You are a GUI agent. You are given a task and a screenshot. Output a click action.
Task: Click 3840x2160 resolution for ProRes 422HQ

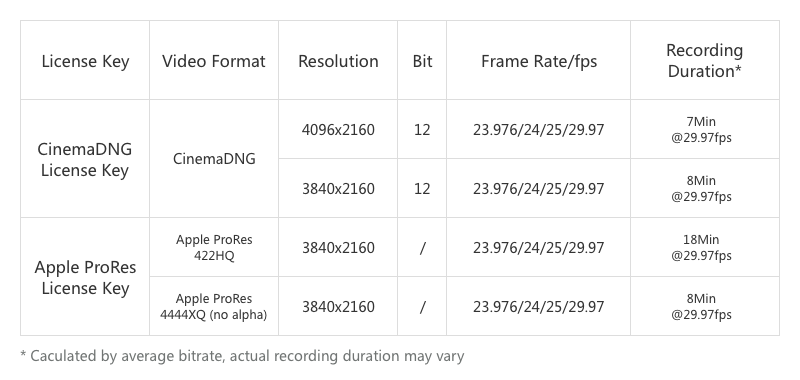[x=338, y=247]
